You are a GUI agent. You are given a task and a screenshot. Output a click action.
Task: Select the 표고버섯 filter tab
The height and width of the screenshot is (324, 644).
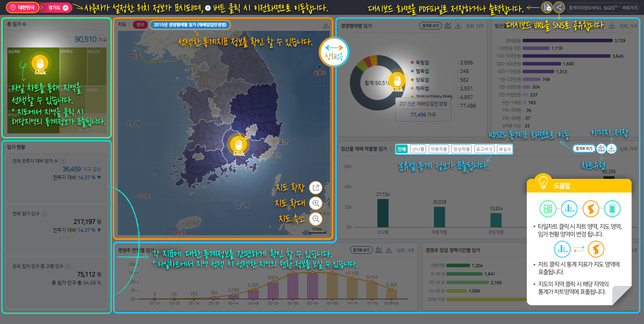point(484,149)
